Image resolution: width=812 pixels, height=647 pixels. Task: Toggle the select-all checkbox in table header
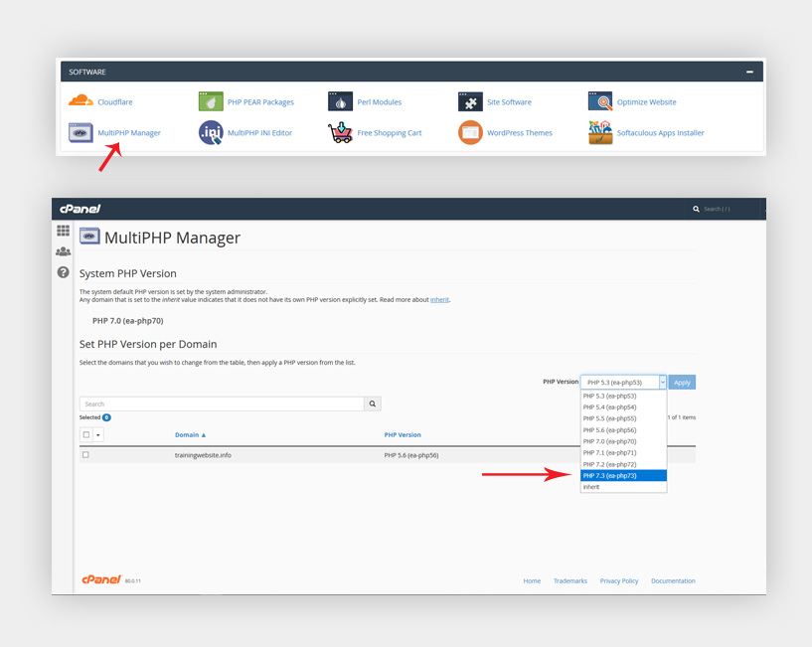[86, 434]
